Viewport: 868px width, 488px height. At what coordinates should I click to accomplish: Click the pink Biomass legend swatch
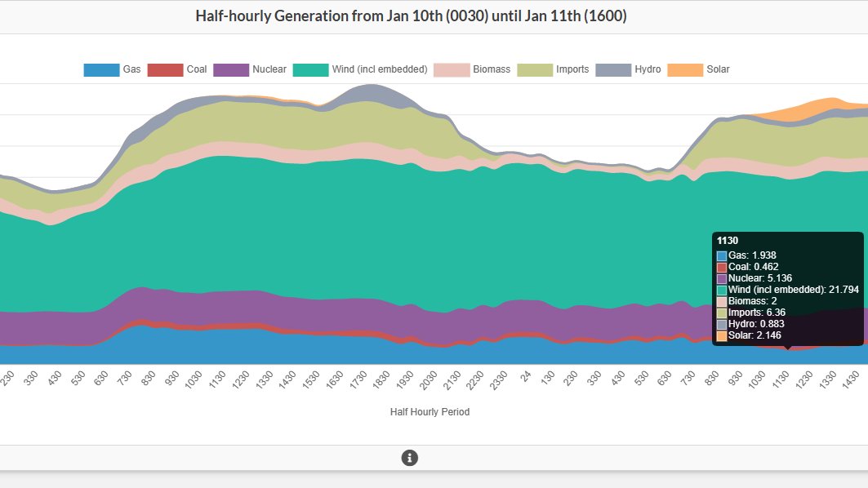point(452,69)
